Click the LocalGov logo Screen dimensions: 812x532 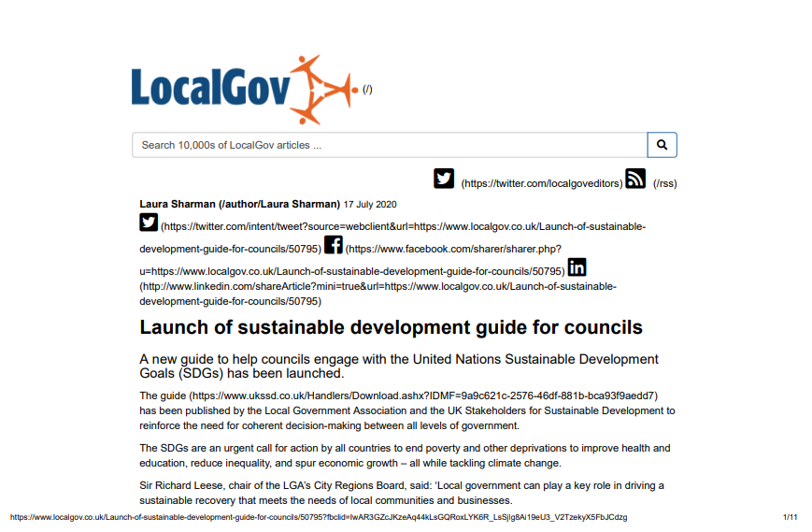pyautogui.click(x=245, y=90)
